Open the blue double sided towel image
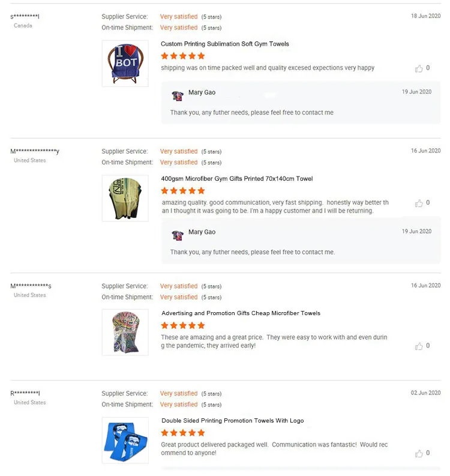The image size is (450, 476). pos(125,440)
